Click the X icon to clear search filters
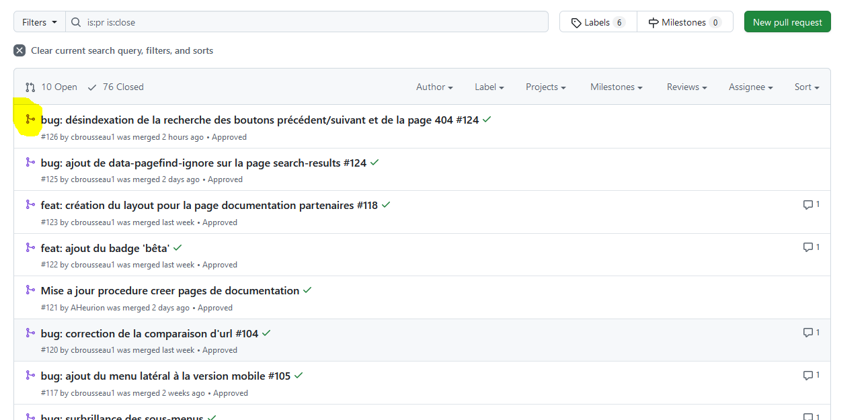Image resolution: width=868 pixels, height=420 pixels. [x=19, y=50]
